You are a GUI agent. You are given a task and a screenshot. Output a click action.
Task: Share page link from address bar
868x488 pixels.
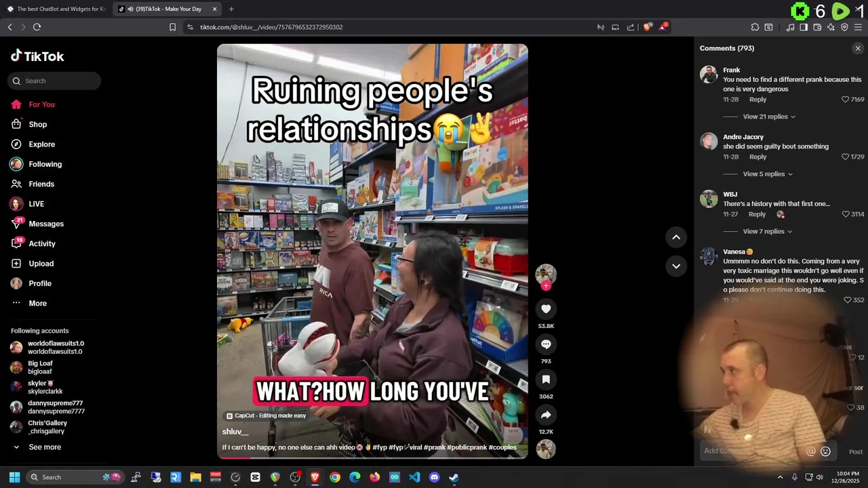631,27
